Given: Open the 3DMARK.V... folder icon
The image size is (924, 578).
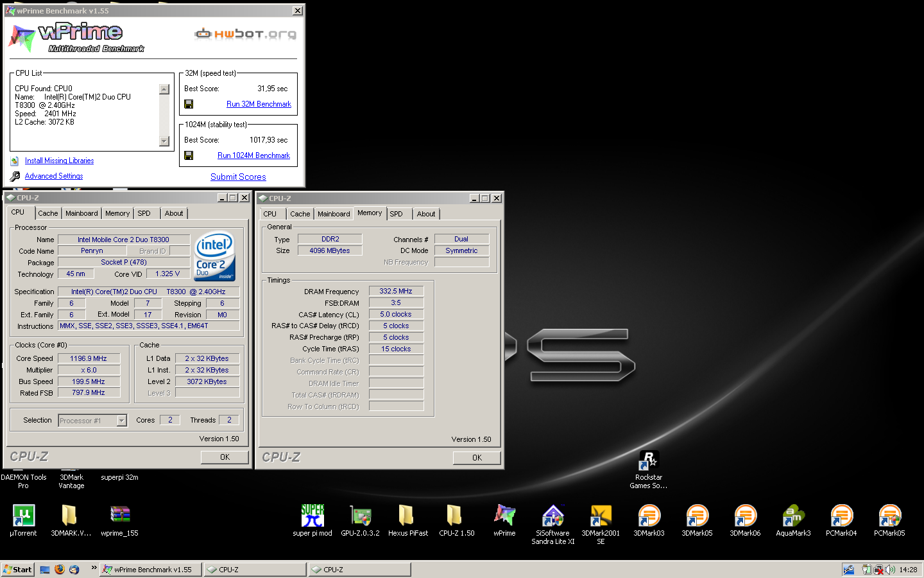Looking at the screenshot, I should 69,515.
